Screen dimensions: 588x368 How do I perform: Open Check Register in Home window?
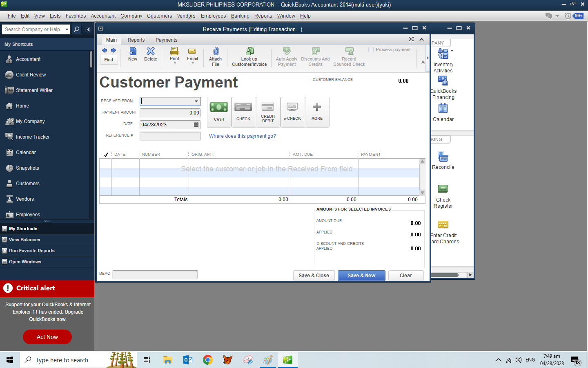coord(443,196)
